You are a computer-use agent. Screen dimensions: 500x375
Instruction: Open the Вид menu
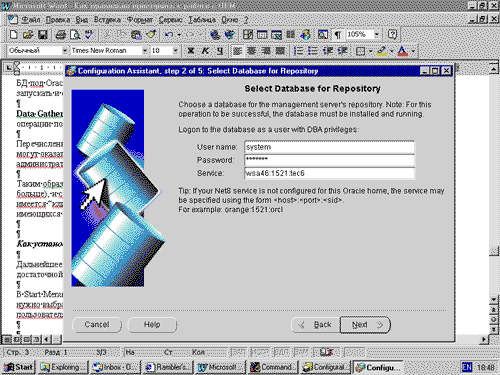(81, 20)
